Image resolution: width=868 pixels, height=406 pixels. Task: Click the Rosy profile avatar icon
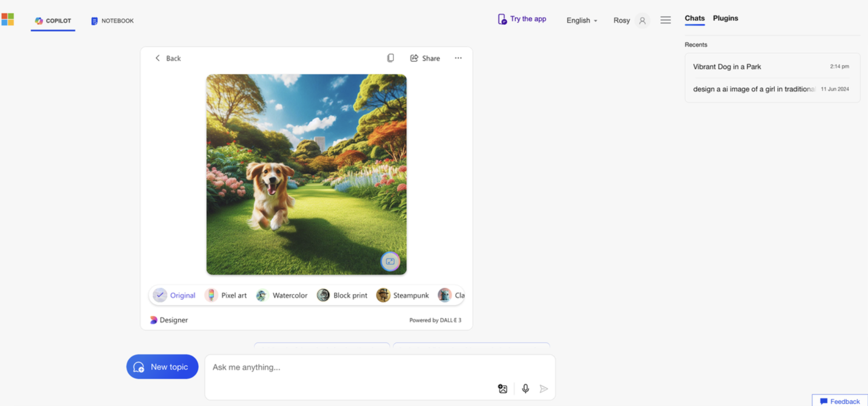643,21
